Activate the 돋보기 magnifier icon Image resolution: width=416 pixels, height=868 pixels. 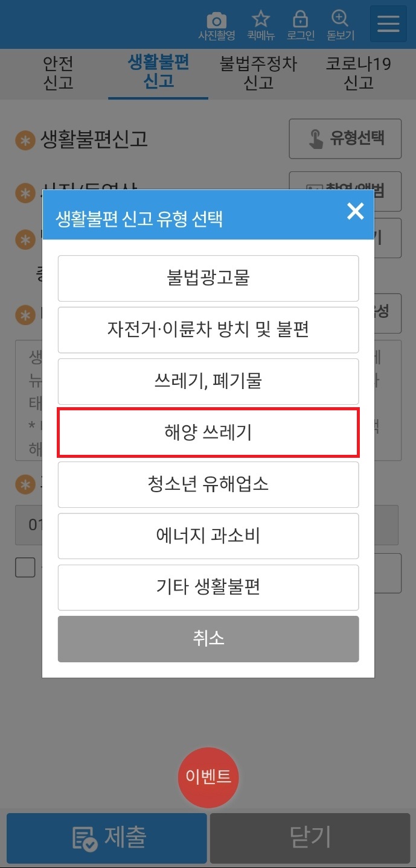[340, 24]
